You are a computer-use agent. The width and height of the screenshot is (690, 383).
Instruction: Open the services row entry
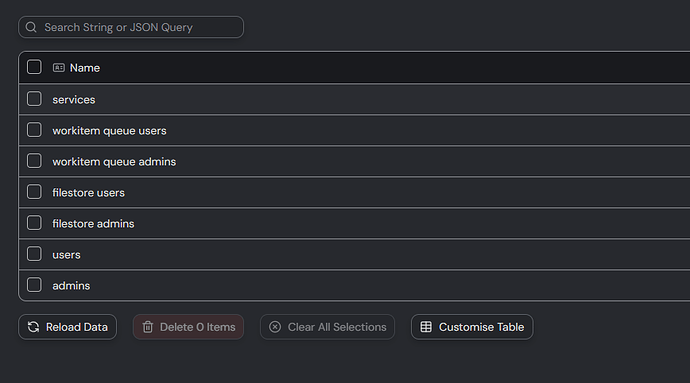click(73, 100)
